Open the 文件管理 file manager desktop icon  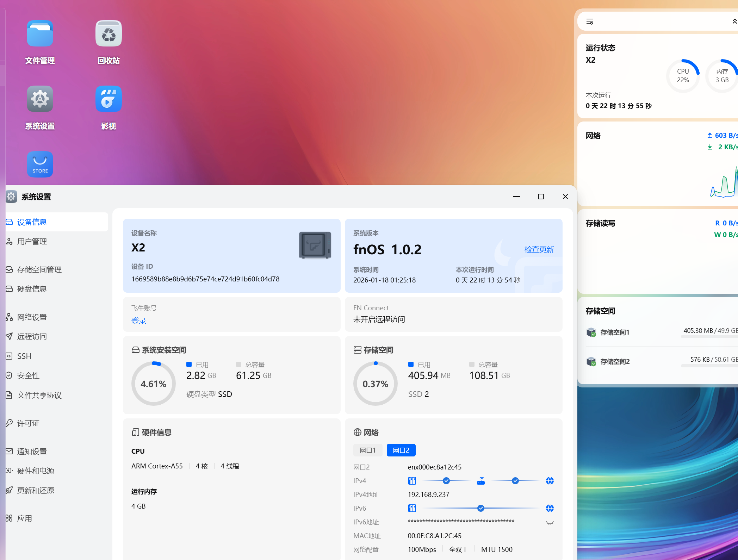pos(40,34)
